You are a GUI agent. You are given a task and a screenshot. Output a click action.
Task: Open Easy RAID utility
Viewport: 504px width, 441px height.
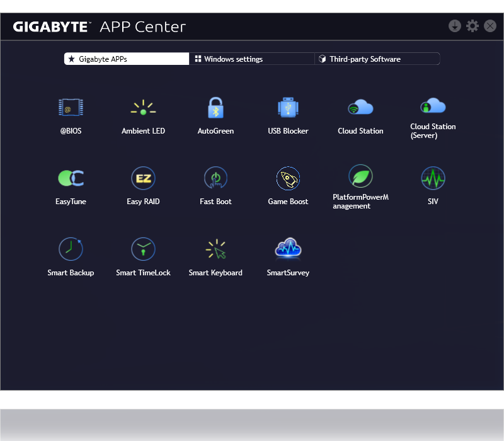[x=143, y=179]
